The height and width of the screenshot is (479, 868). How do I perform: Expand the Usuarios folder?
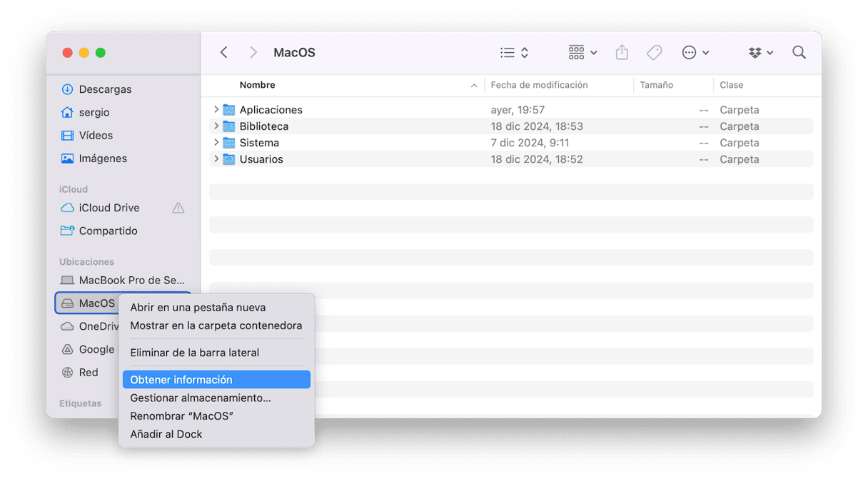[216, 158]
